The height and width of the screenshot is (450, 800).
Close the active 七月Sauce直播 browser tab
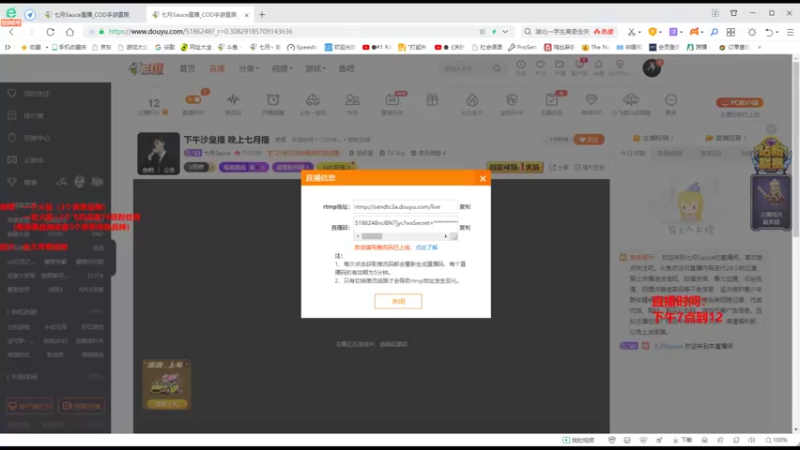246,15
